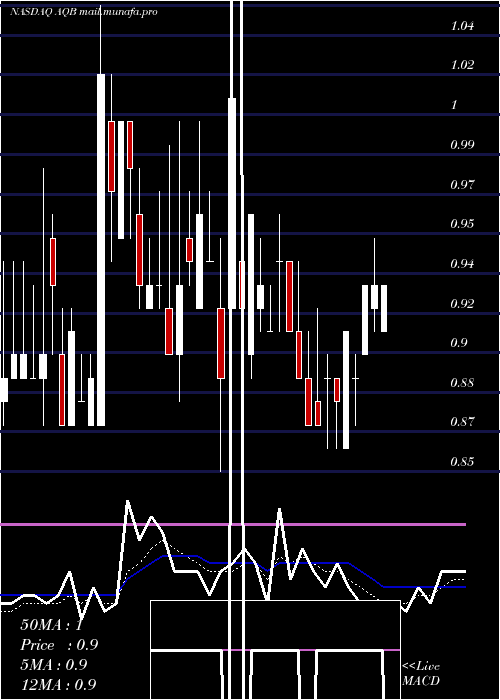Select the 0.94 price axis label
Viewport: 500px width, 700px height.
462,264
